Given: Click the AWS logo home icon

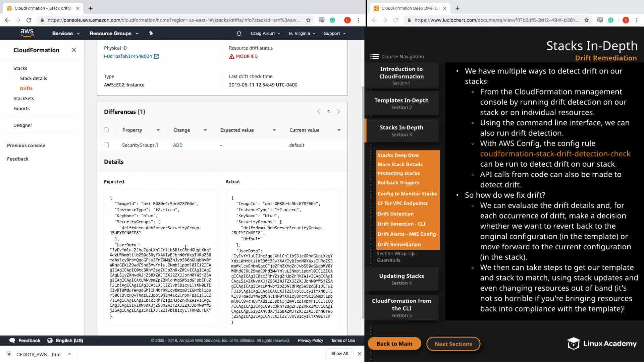Looking at the screenshot, I should (27, 33).
